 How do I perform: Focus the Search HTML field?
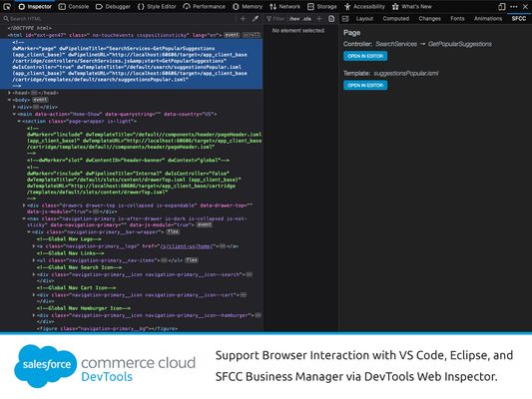point(119,19)
